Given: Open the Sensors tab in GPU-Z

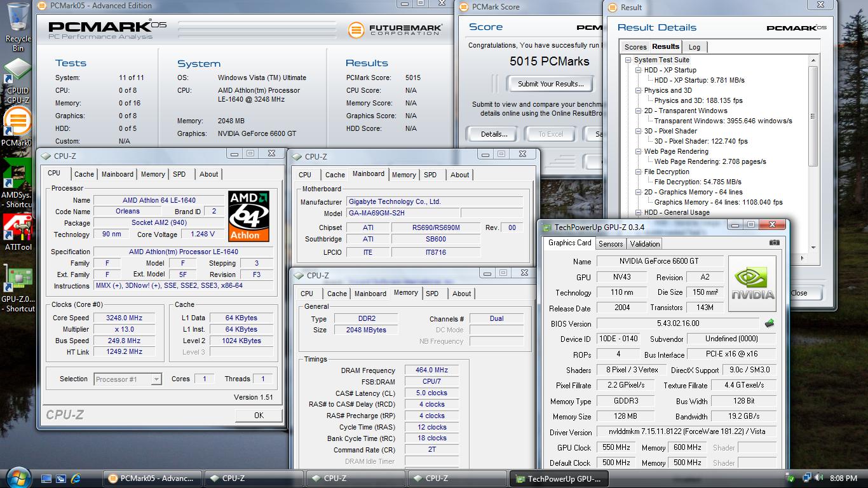Looking at the screenshot, I should (611, 244).
